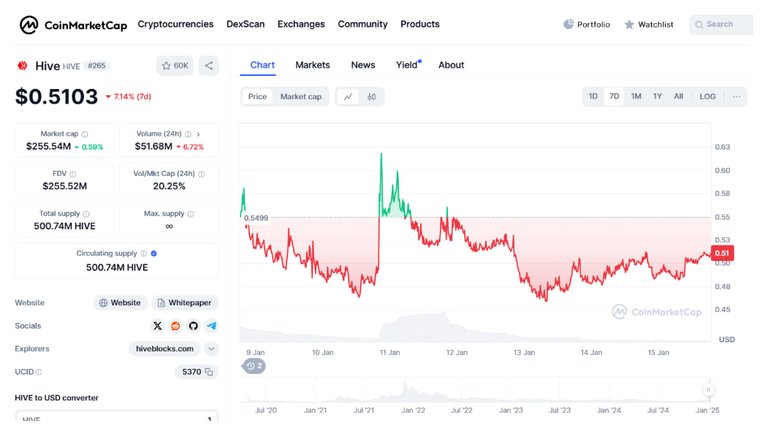The image size is (768, 425).
Task: Select the Price chart toggle
Action: click(257, 96)
